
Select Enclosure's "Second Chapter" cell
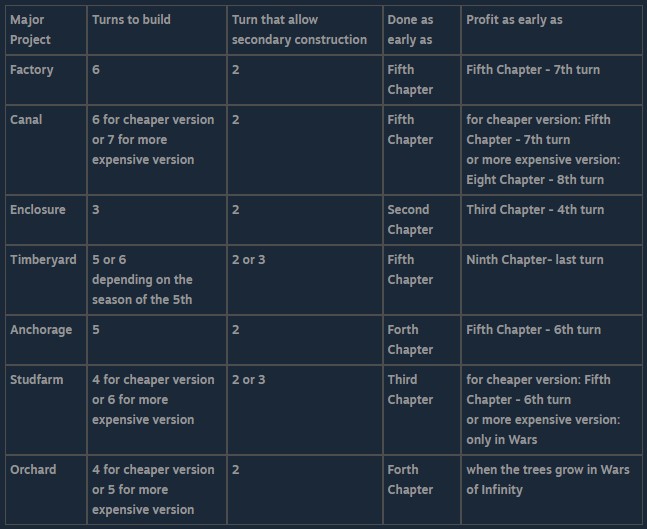(x=410, y=220)
